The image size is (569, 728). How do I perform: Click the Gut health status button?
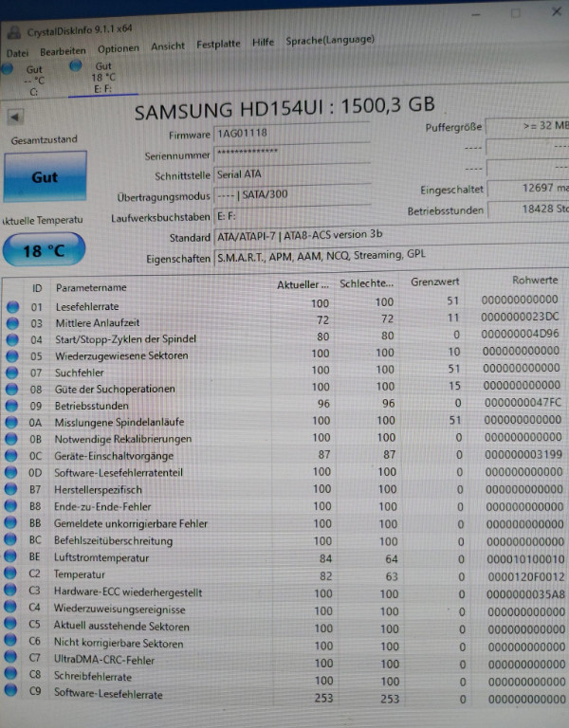(46, 177)
